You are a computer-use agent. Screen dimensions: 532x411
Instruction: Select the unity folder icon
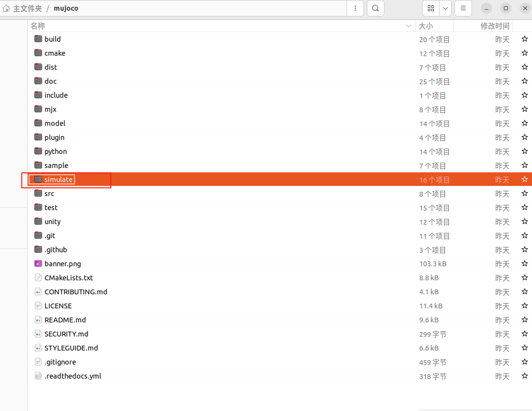click(x=38, y=221)
